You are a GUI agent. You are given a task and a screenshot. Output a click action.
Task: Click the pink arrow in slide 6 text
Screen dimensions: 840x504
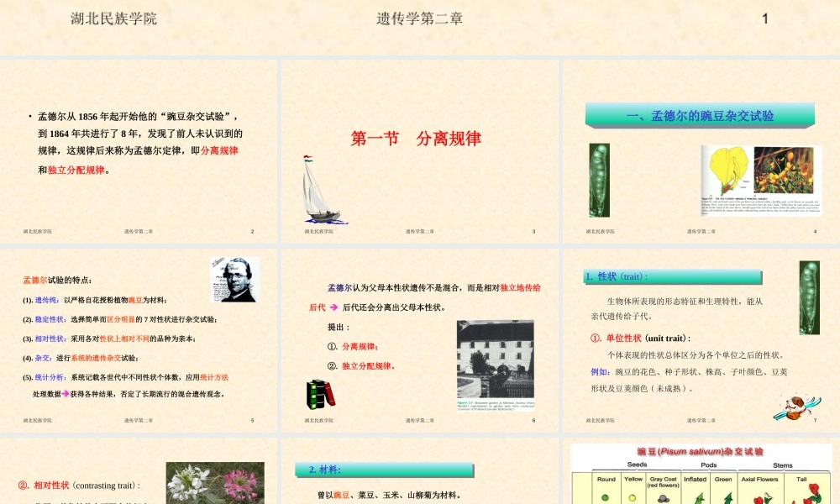tap(333, 307)
